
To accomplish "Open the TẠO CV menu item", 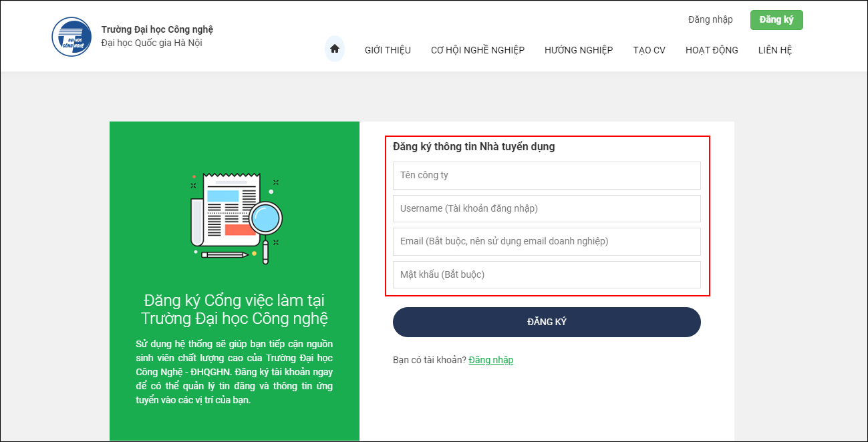I will tap(649, 50).
